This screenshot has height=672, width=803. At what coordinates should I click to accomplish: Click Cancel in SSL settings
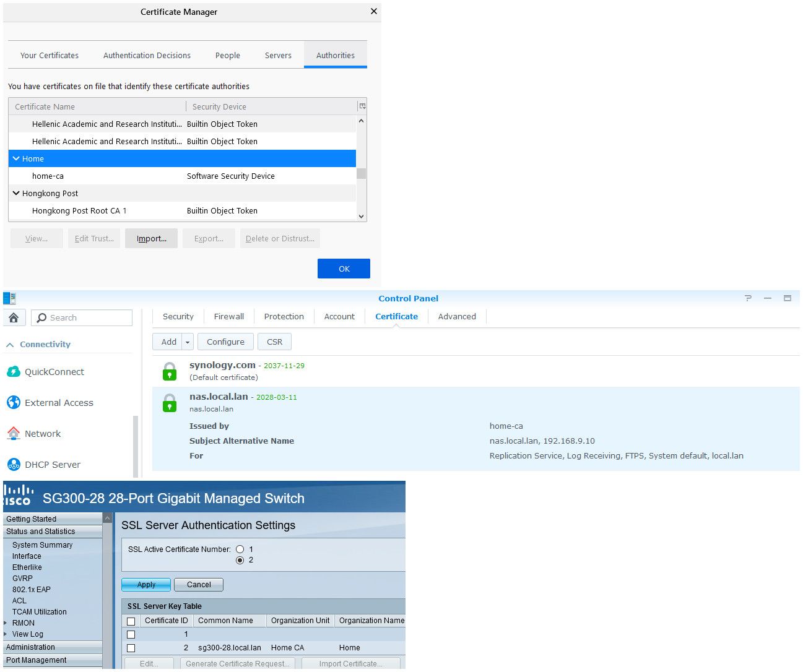pos(199,585)
